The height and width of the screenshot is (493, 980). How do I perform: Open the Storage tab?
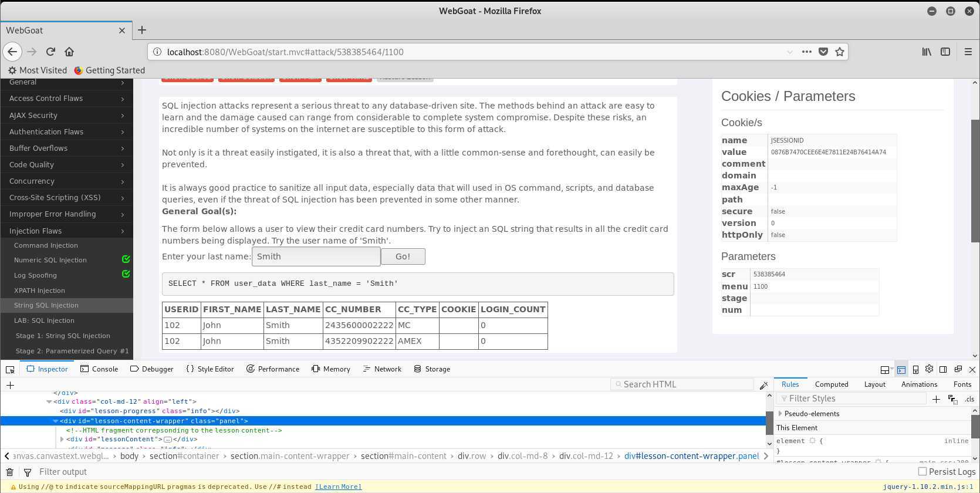click(432, 369)
